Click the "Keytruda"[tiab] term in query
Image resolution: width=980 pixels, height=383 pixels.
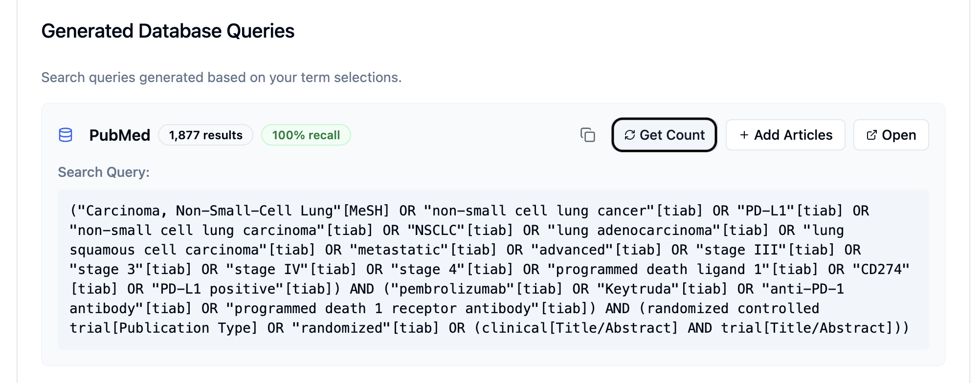point(663,289)
